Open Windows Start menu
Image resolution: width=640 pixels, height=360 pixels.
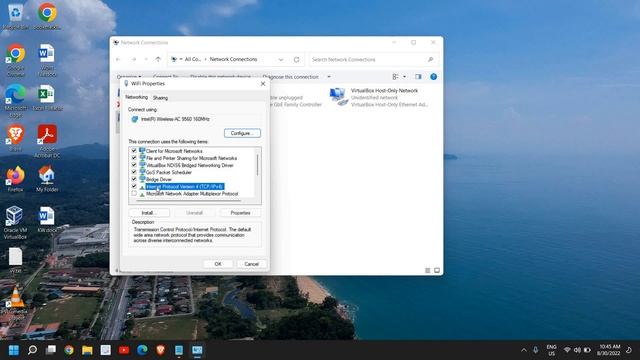14,350
